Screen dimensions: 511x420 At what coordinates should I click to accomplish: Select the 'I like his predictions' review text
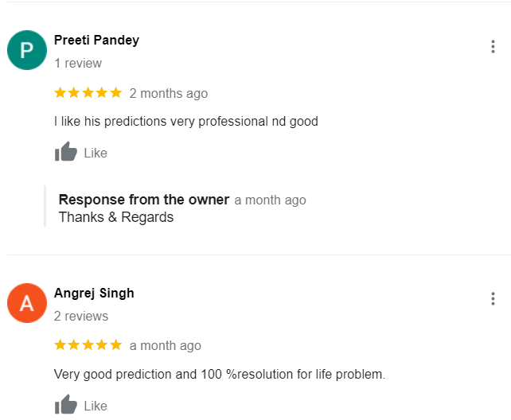pos(186,122)
